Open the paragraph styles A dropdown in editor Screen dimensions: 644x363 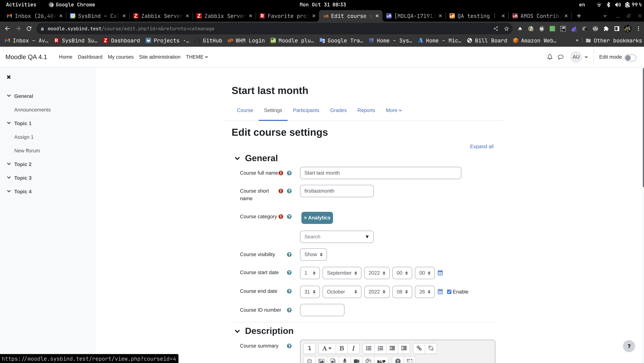point(327,348)
